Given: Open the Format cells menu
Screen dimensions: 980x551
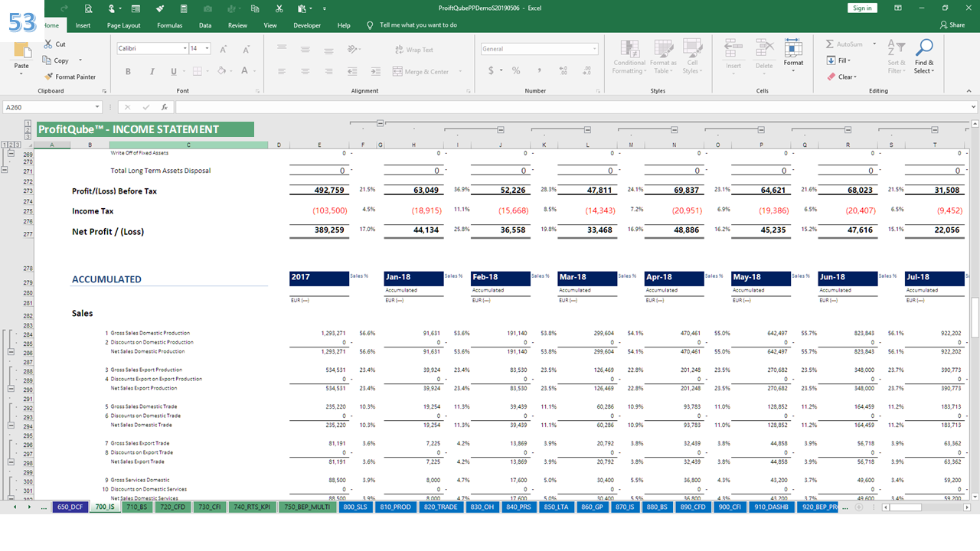Looking at the screenshot, I should [x=793, y=55].
